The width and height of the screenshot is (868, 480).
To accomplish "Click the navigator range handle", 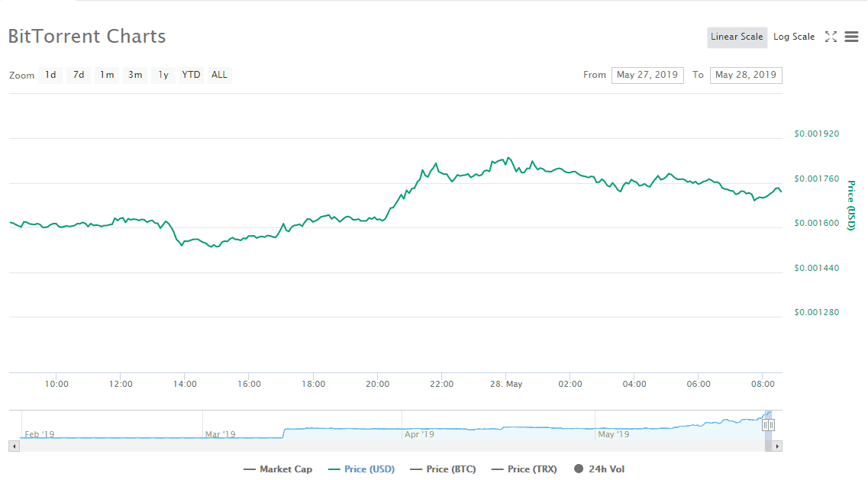I will coord(768,425).
